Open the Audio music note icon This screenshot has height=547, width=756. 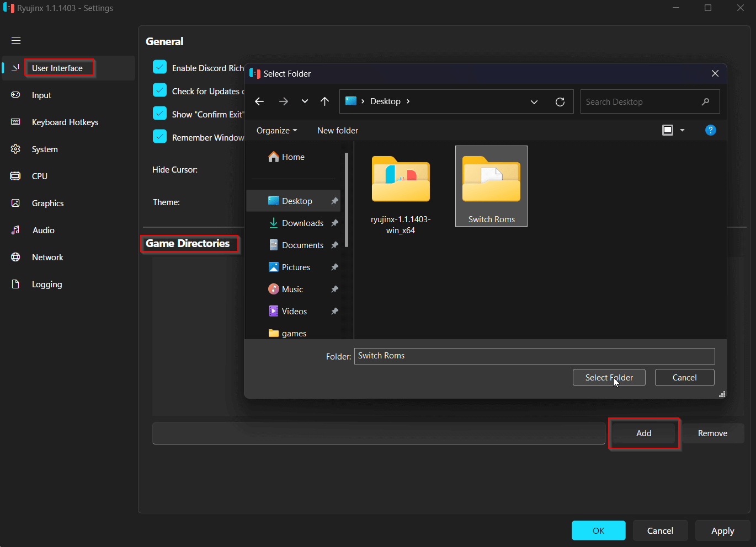click(x=15, y=230)
